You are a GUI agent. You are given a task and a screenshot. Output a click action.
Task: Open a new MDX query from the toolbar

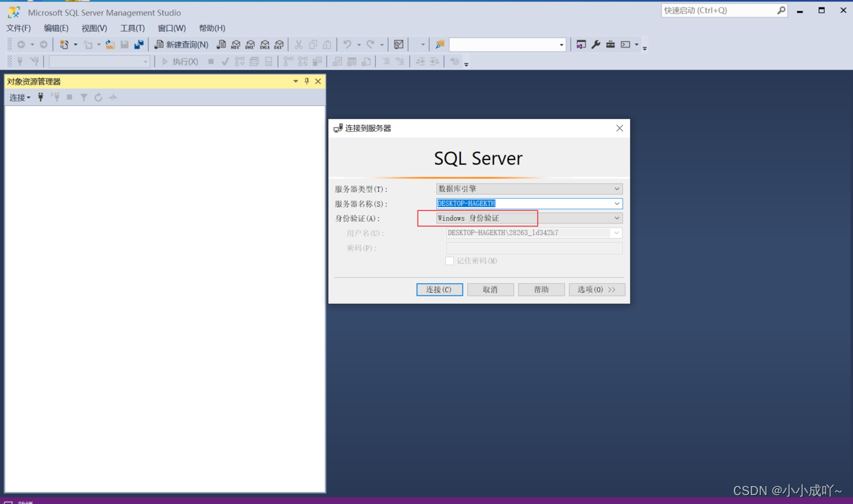(x=237, y=44)
